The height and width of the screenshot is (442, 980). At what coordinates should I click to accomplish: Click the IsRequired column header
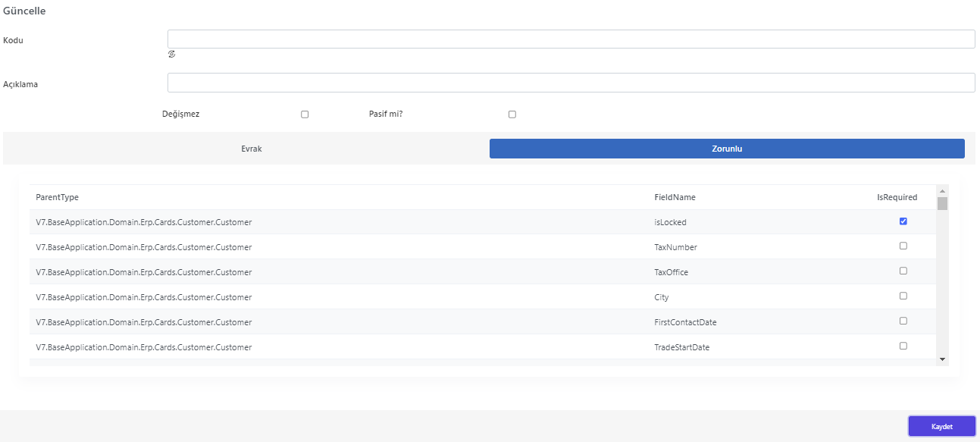tap(897, 197)
